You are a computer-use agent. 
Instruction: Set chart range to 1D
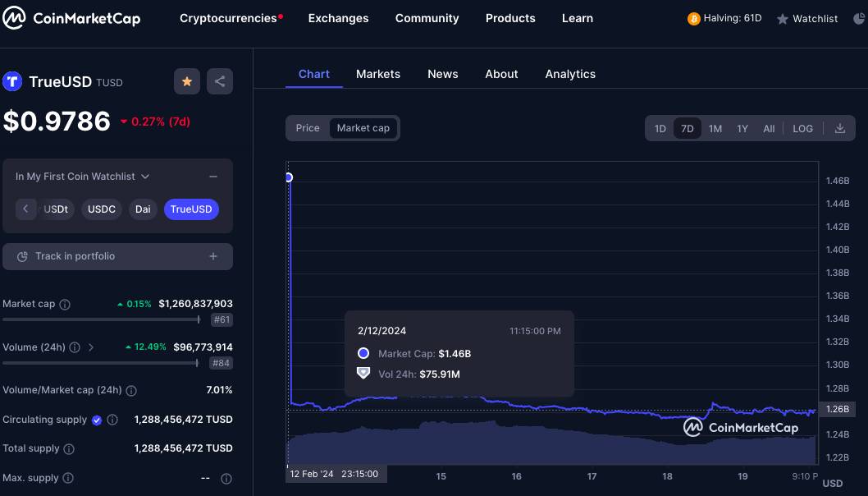coord(660,129)
